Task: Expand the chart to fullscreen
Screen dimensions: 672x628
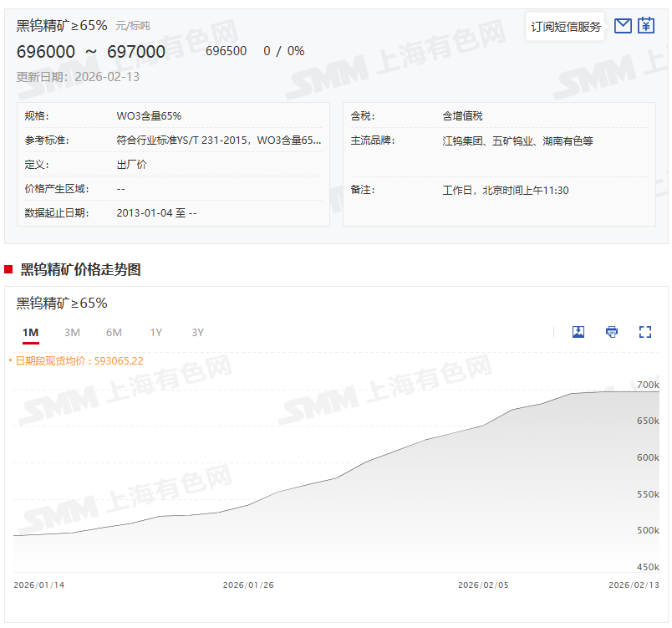Action: pyautogui.click(x=645, y=332)
